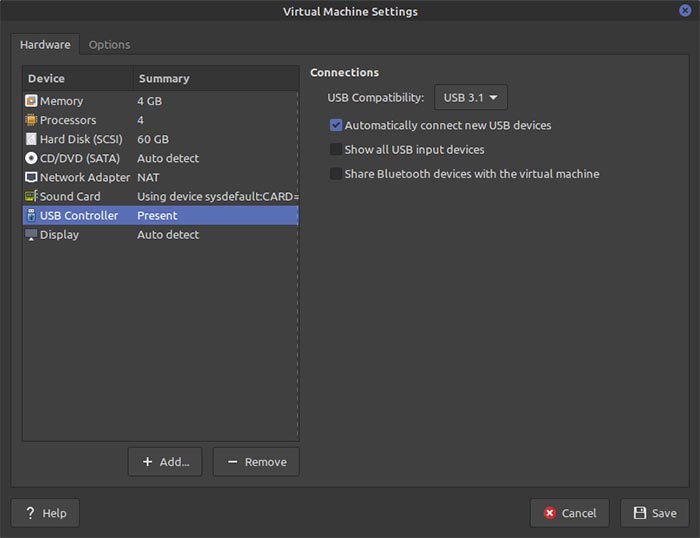This screenshot has height=538, width=700.
Task: Open the USB Compatibility dropdown
Action: point(471,97)
